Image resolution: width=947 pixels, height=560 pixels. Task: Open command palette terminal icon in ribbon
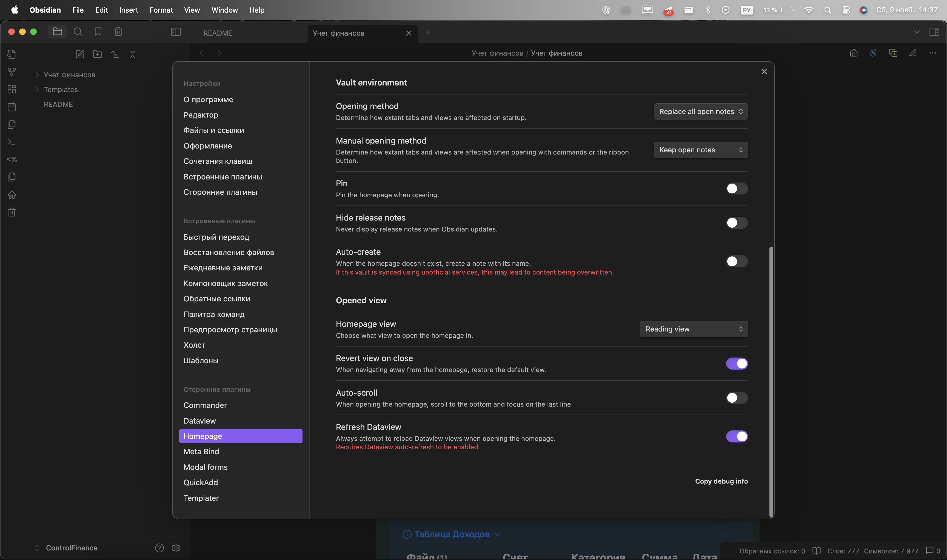12,142
